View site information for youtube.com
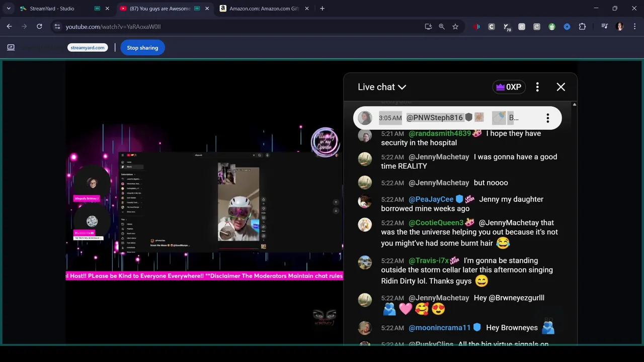Image resolution: width=644 pixels, height=362 pixels. tap(57, 27)
